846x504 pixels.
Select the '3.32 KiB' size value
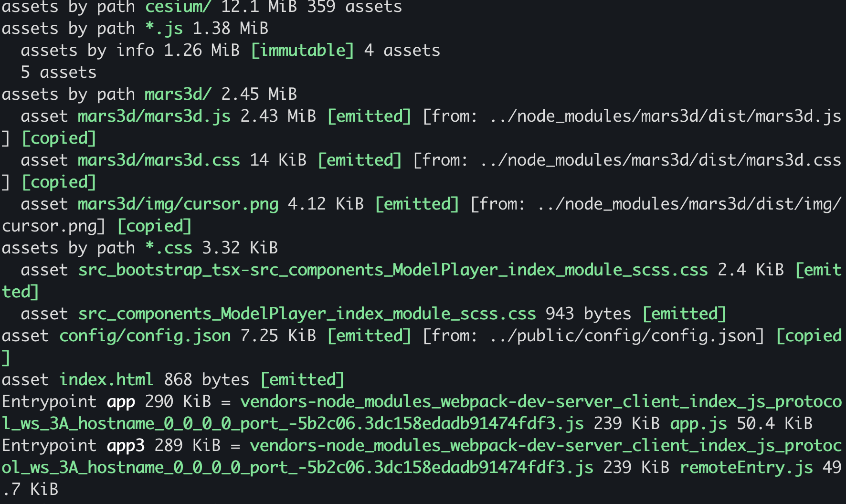coord(240,248)
